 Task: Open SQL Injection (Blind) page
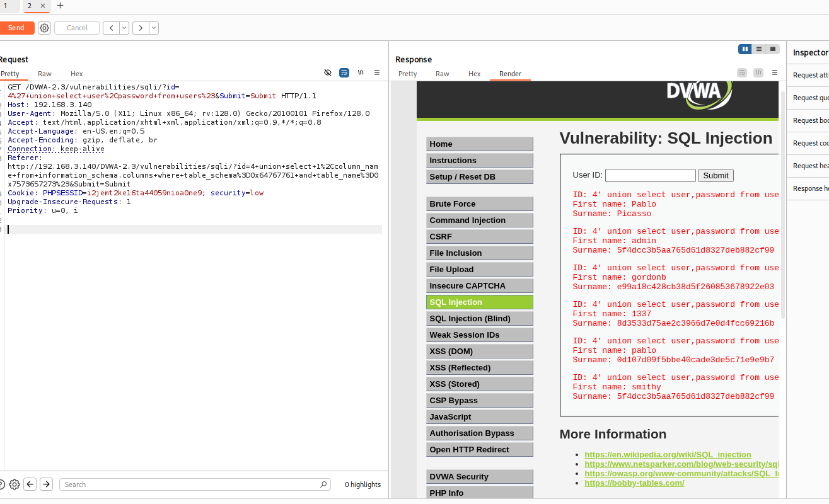point(480,318)
